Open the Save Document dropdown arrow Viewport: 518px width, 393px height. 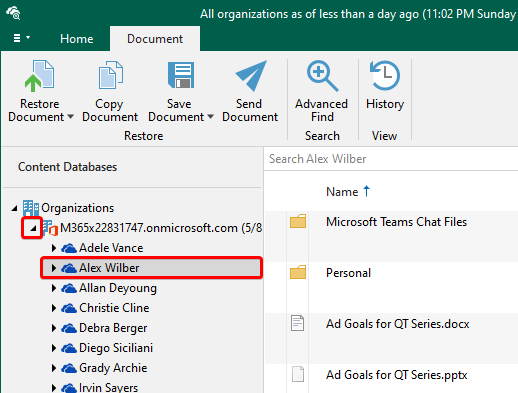tap(210, 117)
